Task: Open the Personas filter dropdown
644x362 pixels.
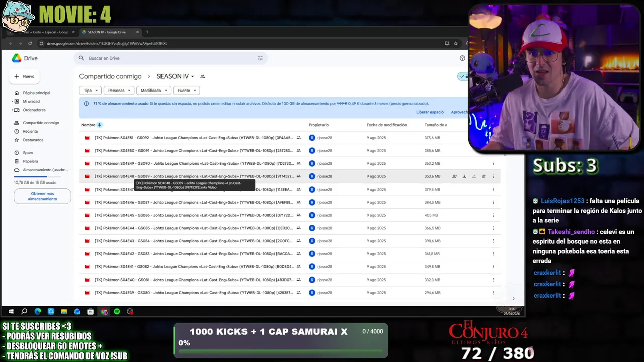Action: [119, 90]
